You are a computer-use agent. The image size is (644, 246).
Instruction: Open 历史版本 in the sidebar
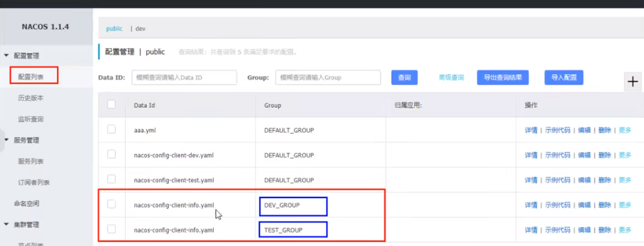(31, 98)
